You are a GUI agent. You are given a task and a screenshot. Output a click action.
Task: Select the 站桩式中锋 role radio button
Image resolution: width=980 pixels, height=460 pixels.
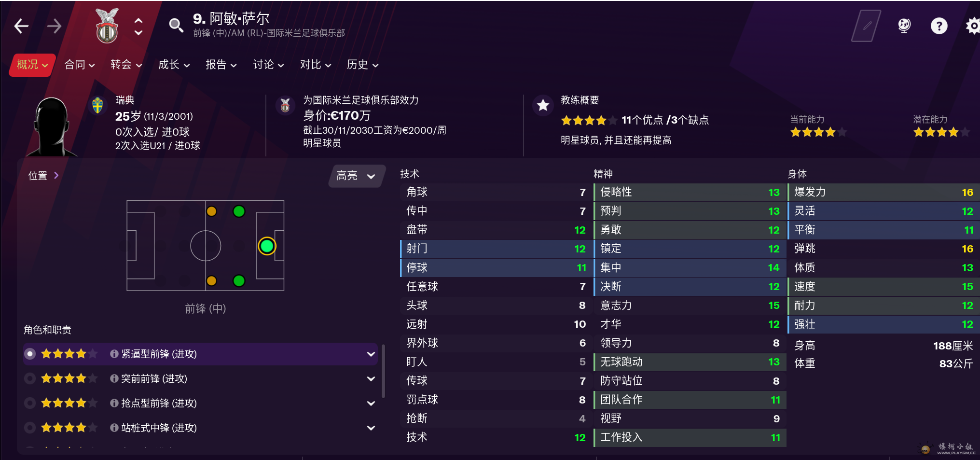[x=30, y=427]
